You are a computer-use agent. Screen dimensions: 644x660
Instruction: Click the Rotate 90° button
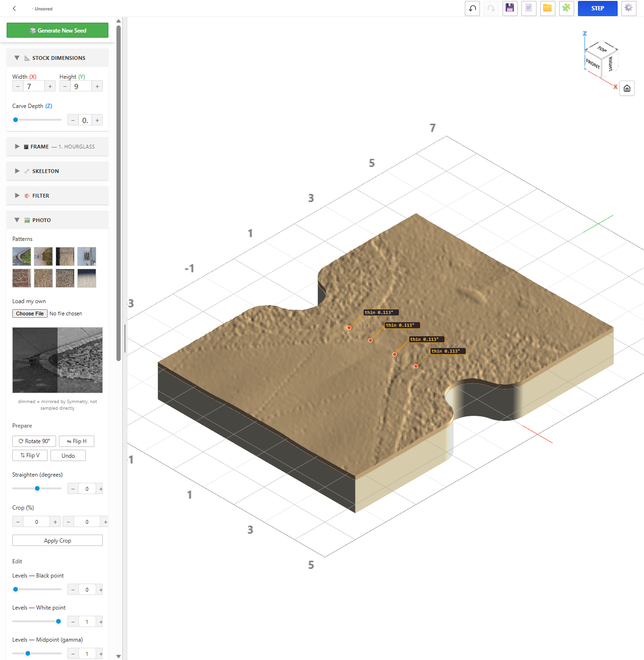(x=34, y=441)
